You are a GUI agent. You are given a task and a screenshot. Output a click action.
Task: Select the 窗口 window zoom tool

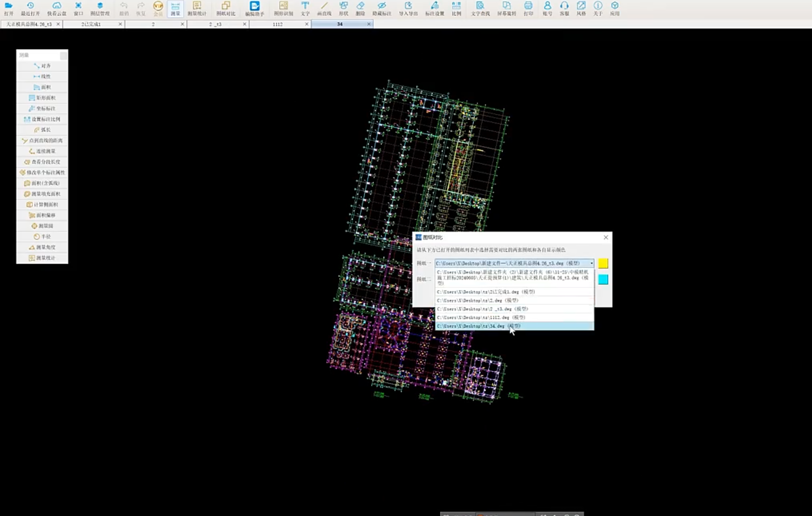click(x=78, y=9)
